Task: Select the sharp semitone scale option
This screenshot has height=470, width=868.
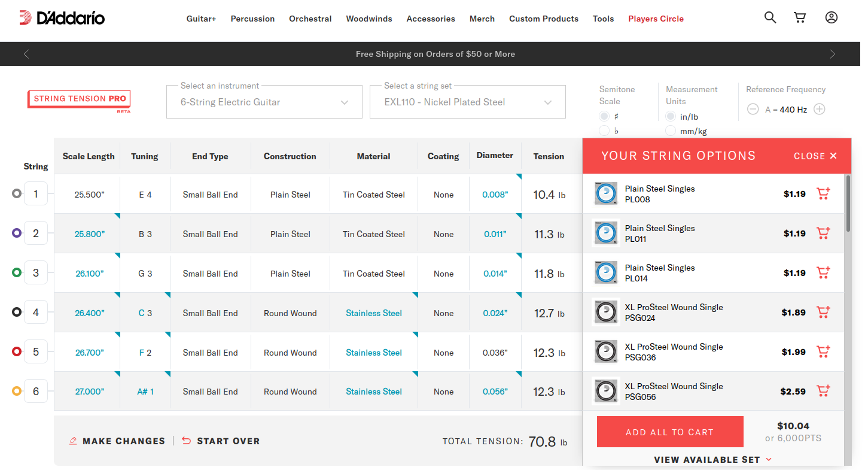Action: pos(604,116)
